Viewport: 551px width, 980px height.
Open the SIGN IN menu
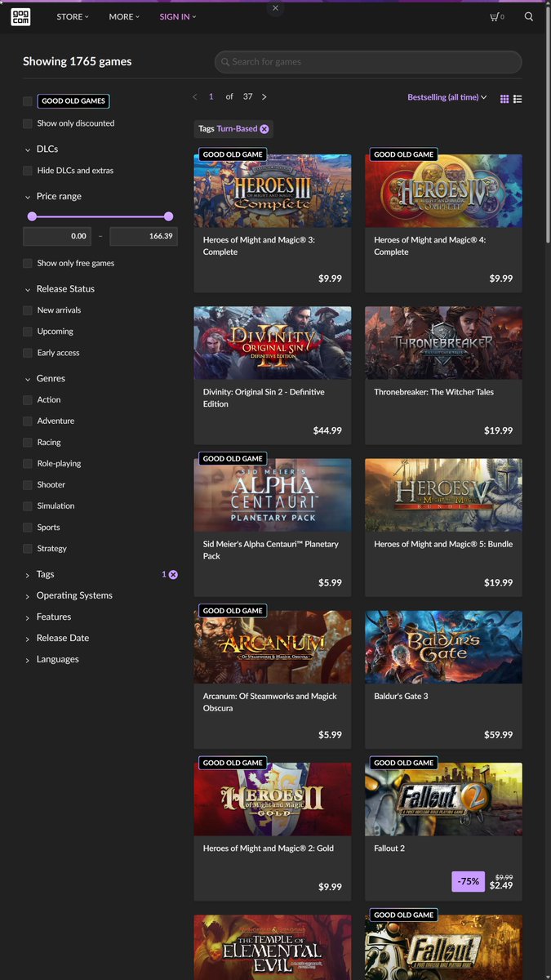point(178,16)
